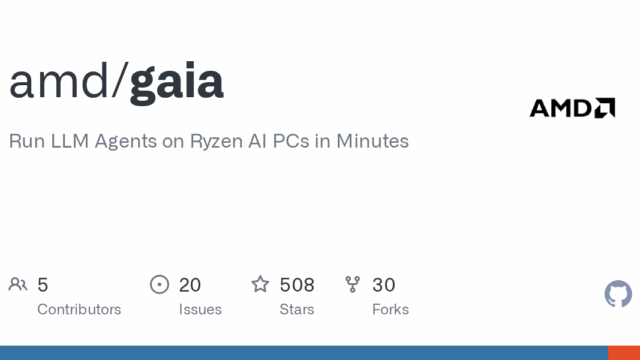
Task: Click the 5 contributors count
Action: pos(43,285)
